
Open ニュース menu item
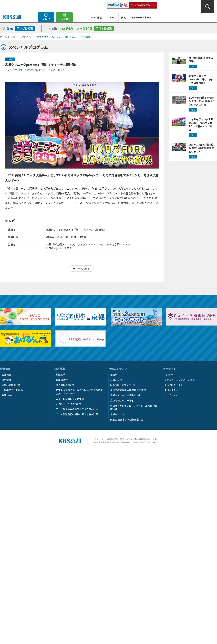[x=111, y=18]
